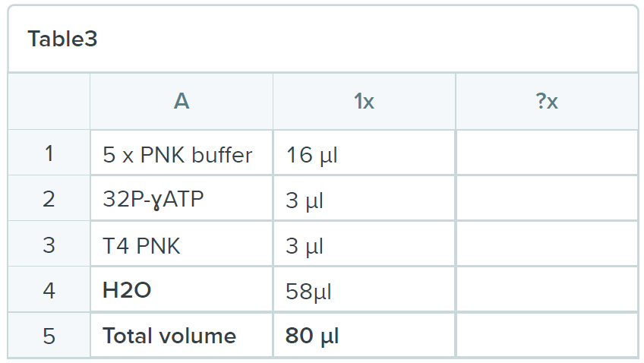The image size is (644, 363).
Task: Select row number 3 header
Action: pos(49,245)
